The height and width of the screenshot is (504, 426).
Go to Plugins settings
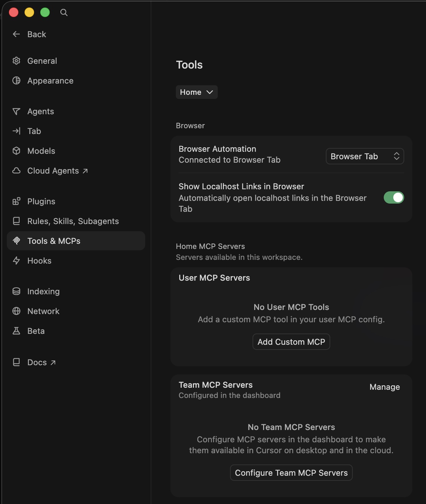pyautogui.click(x=76, y=201)
